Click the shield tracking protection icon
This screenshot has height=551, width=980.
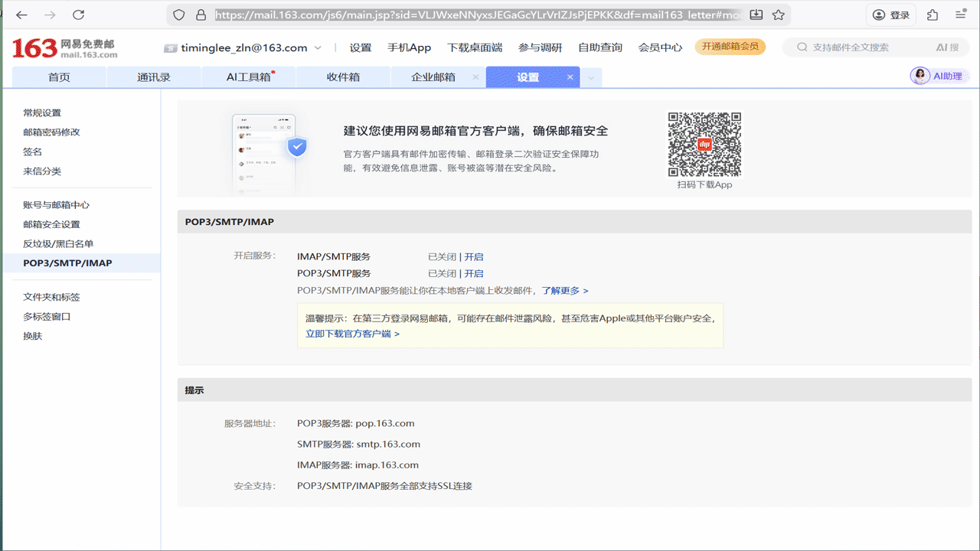tap(179, 15)
